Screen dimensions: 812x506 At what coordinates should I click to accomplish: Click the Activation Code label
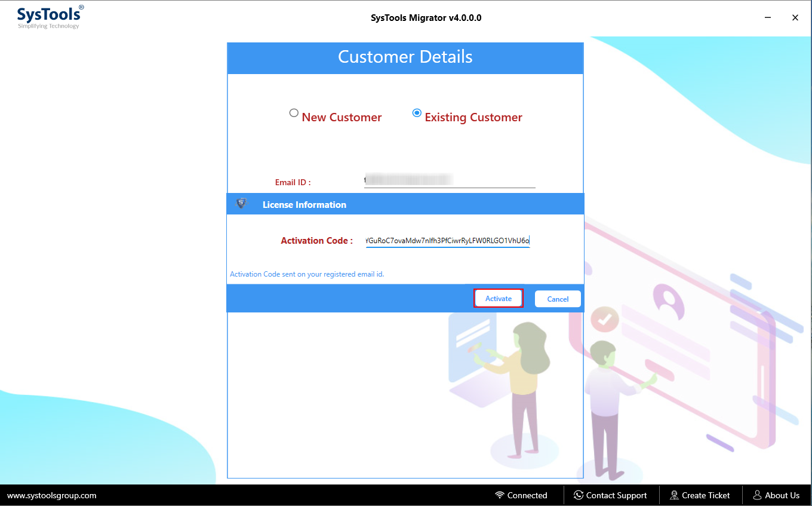pos(316,241)
